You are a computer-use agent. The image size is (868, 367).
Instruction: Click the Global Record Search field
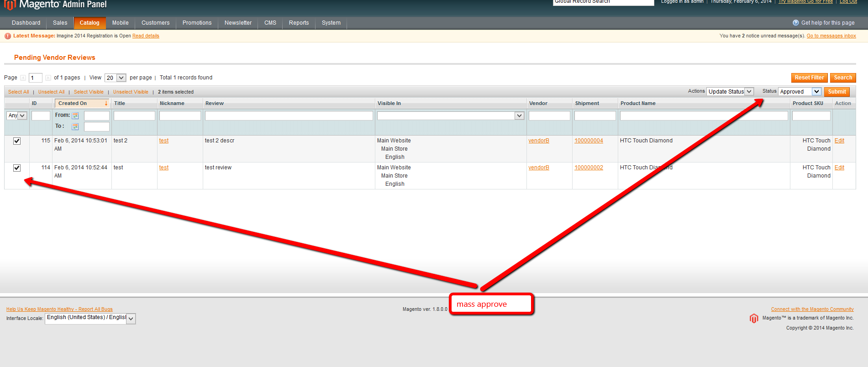tap(604, 2)
